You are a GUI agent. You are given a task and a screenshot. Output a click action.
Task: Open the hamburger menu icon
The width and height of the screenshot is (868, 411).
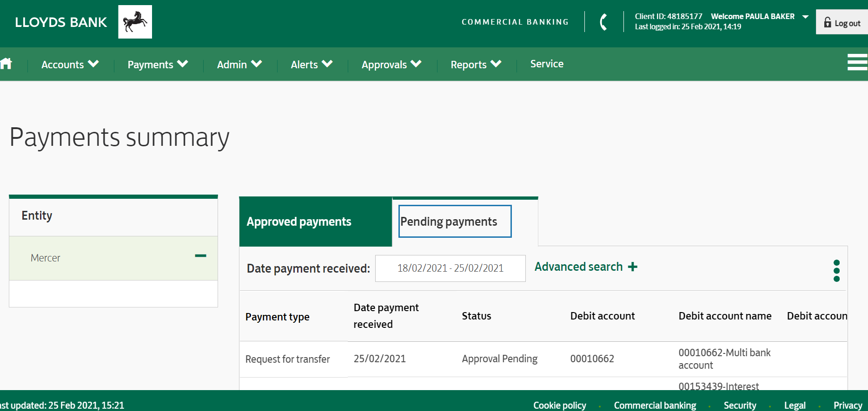coord(857,62)
